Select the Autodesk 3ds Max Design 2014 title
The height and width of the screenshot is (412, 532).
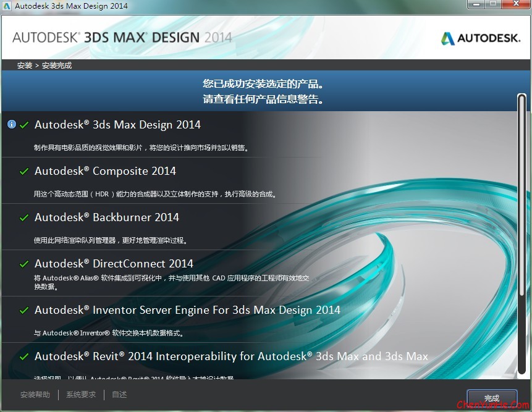[117, 125]
